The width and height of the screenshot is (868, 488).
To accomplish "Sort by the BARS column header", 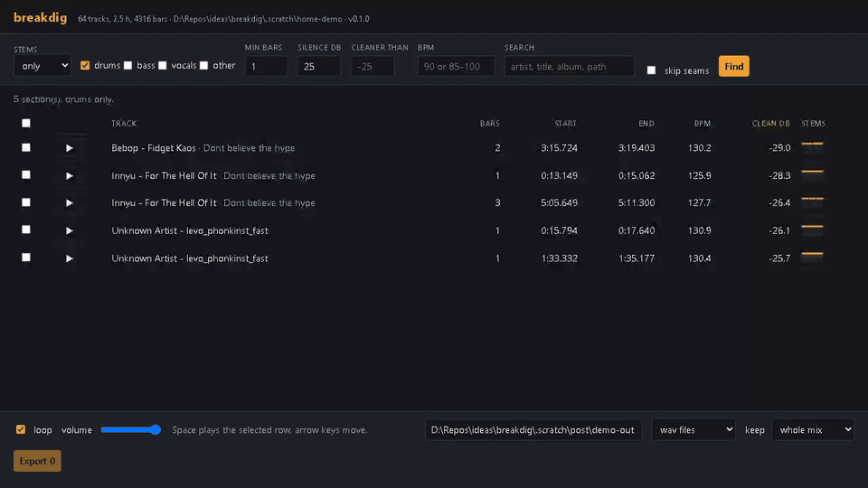I will coord(489,124).
